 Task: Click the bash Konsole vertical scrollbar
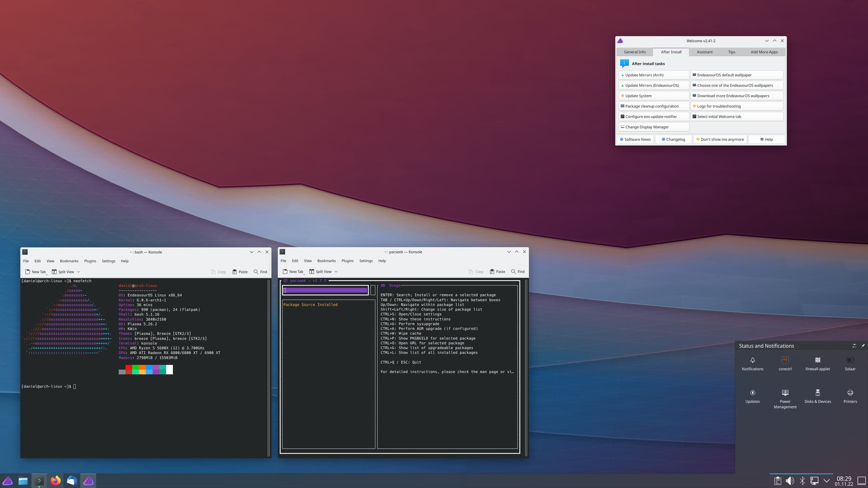(x=269, y=368)
